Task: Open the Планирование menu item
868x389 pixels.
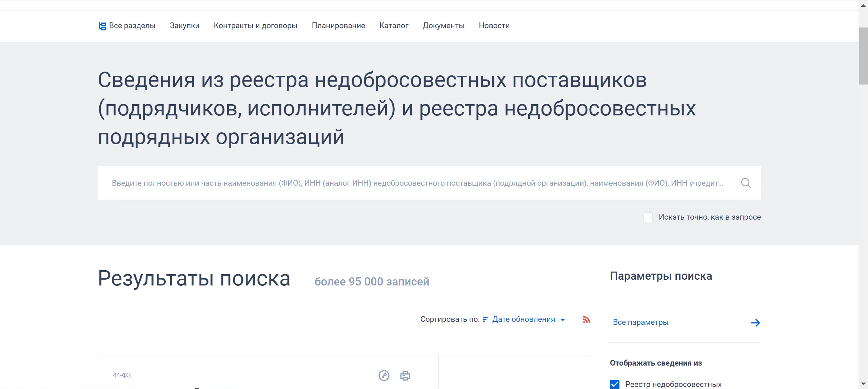Action: click(x=338, y=26)
